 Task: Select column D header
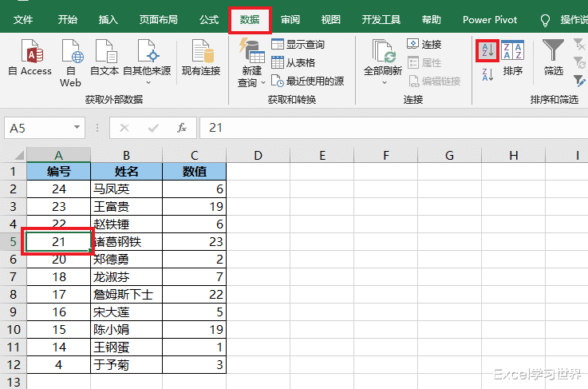pos(258,155)
